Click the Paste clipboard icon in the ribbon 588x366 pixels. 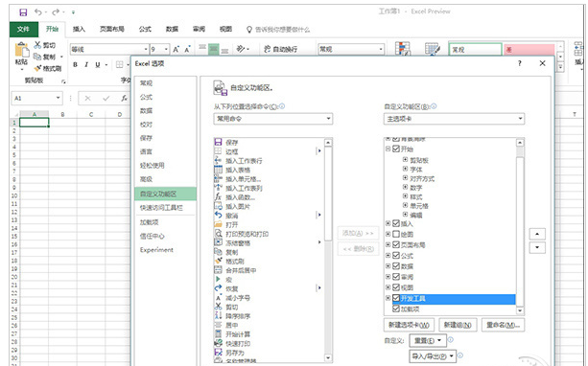(22, 51)
